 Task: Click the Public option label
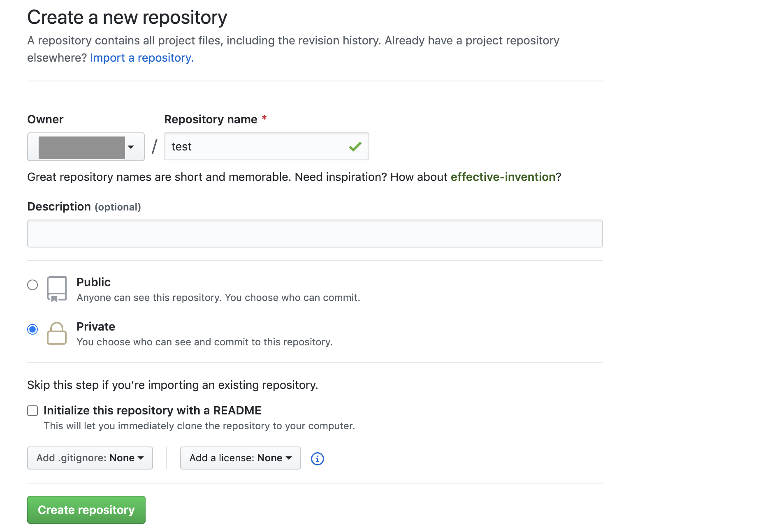(93, 282)
